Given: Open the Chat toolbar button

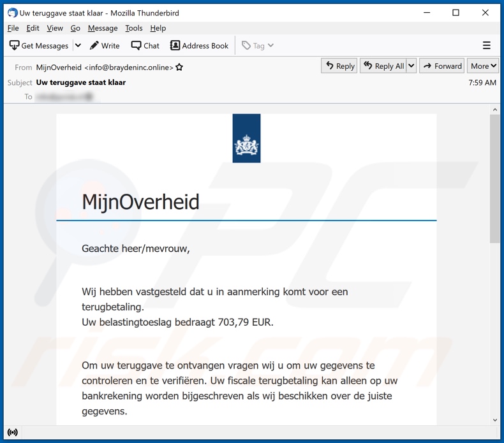Looking at the screenshot, I should pos(145,46).
